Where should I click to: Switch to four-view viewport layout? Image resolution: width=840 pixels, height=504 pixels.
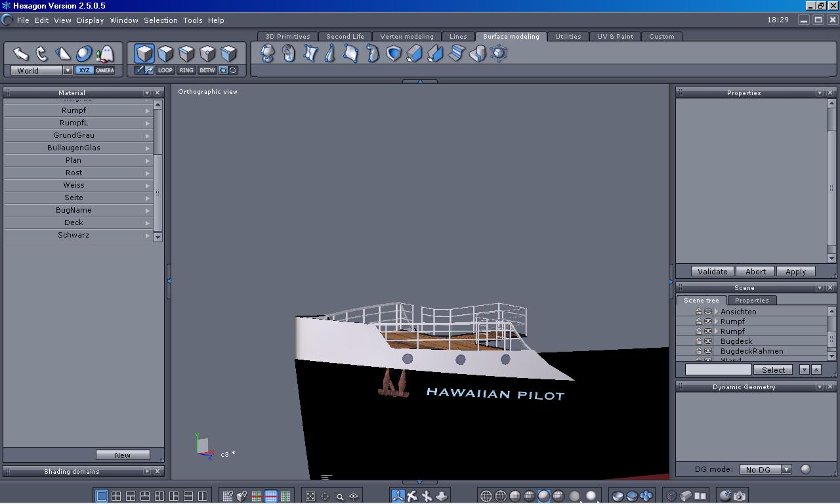pyautogui.click(x=116, y=496)
